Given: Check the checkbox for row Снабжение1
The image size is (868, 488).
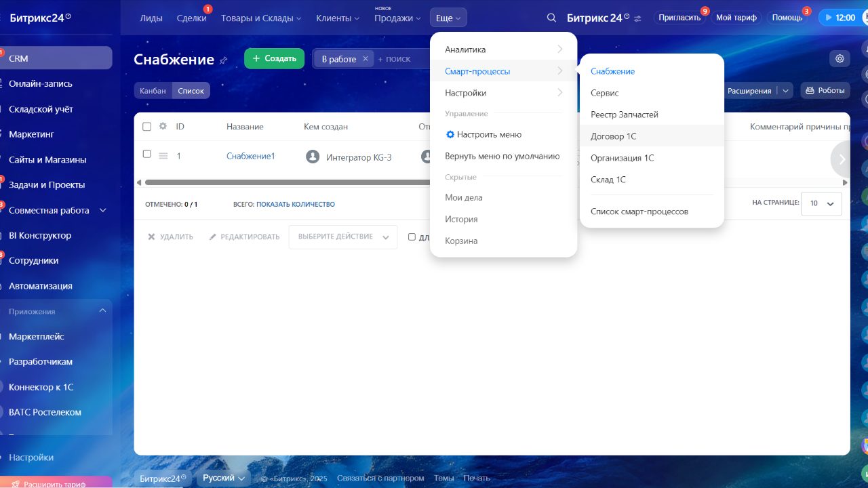Looking at the screenshot, I should pyautogui.click(x=147, y=154).
